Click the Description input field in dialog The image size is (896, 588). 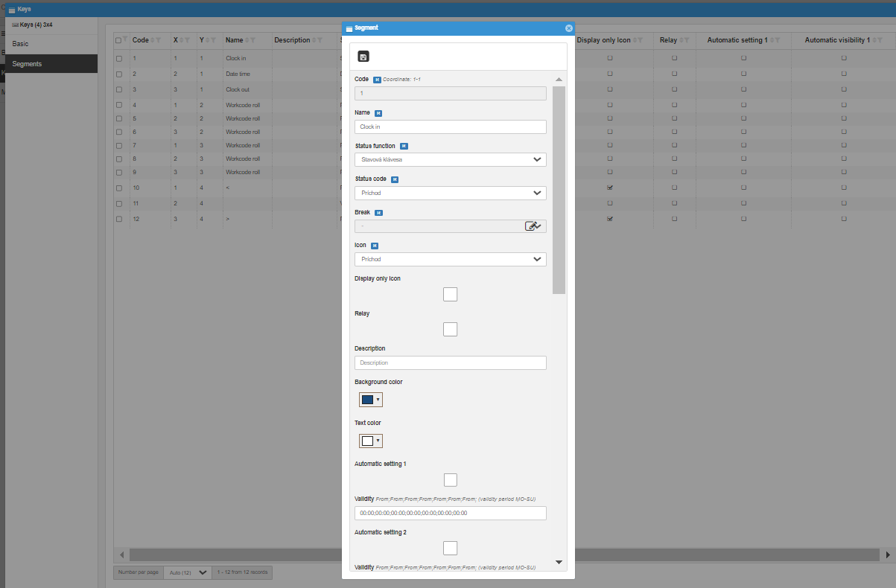450,362
